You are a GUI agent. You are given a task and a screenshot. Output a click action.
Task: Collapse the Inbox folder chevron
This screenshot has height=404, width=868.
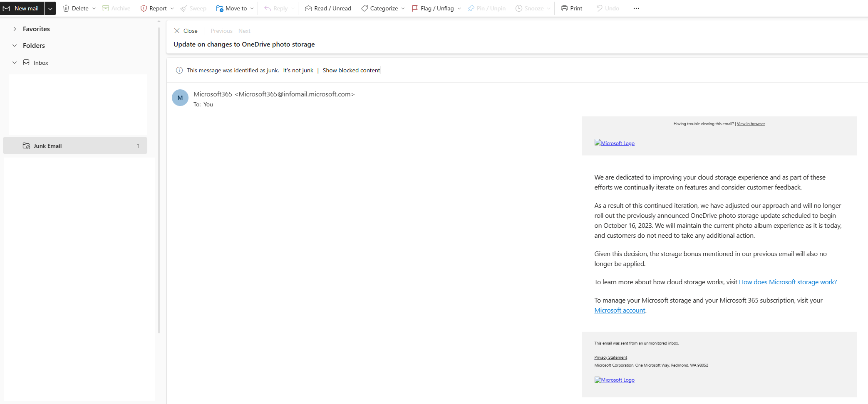click(x=15, y=63)
